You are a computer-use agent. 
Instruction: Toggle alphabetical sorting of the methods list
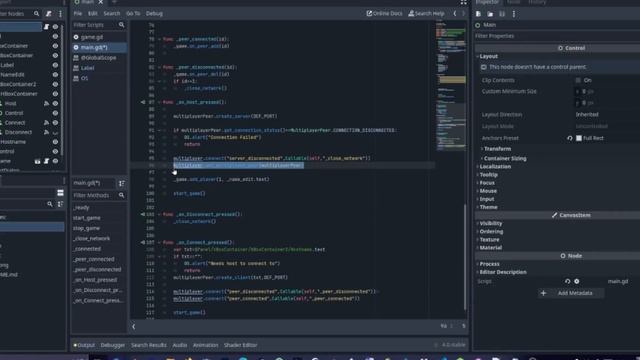click(x=122, y=183)
